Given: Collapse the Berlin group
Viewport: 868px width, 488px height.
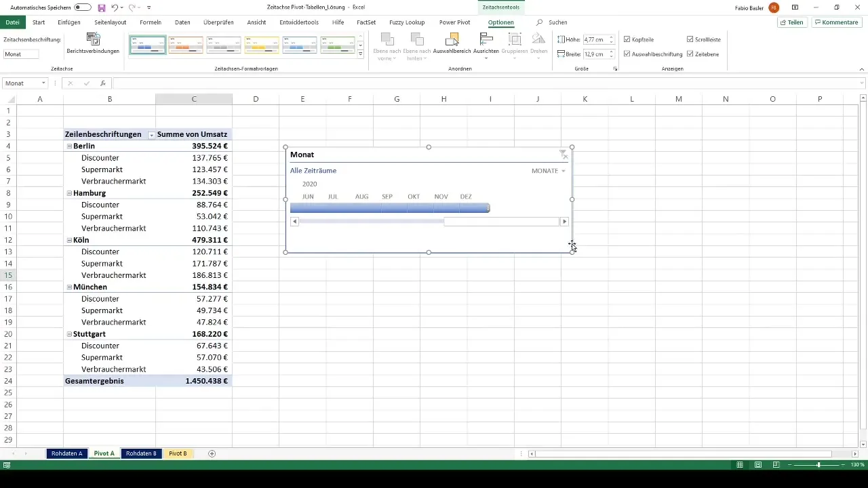Looking at the screenshot, I should coord(69,146).
